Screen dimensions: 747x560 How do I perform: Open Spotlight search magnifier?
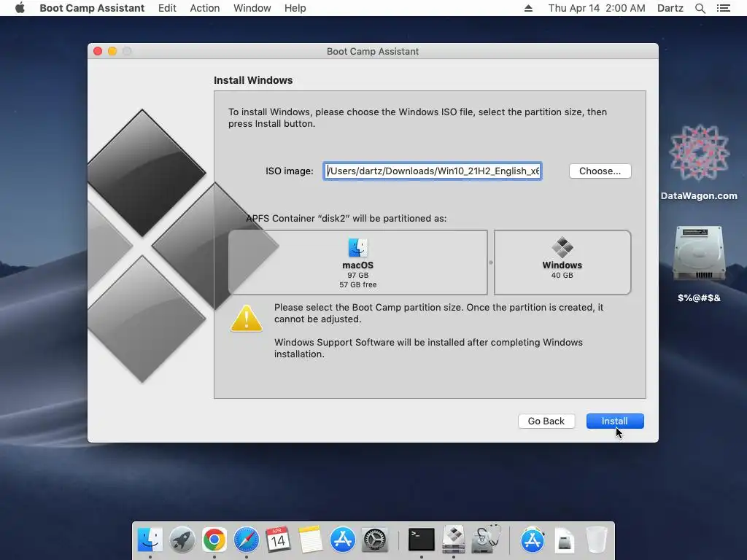tap(700, 8)
